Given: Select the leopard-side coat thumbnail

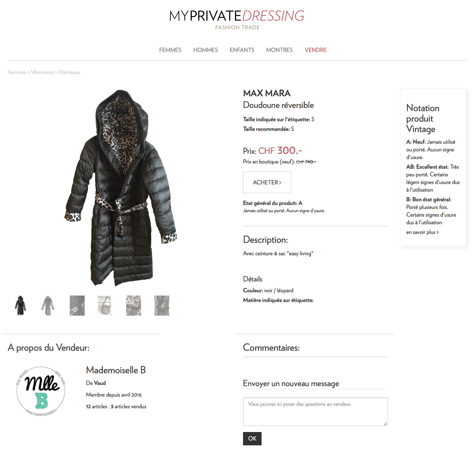Looking at the screenshot, I should (x=48, y=305).
